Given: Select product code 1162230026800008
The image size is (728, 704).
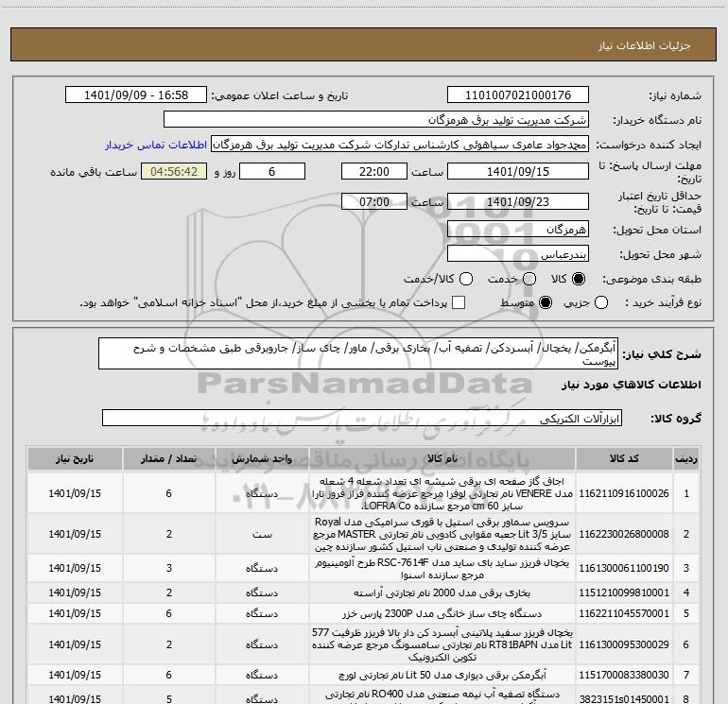Looking at the screenshot, I should pyautogui.click(x=624, y=534).
